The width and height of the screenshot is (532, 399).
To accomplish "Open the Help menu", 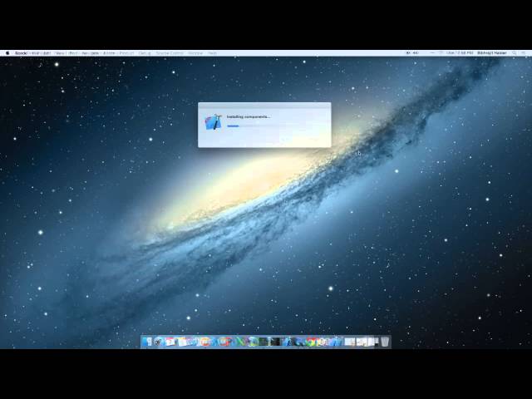I will click(x=213, y=53).
